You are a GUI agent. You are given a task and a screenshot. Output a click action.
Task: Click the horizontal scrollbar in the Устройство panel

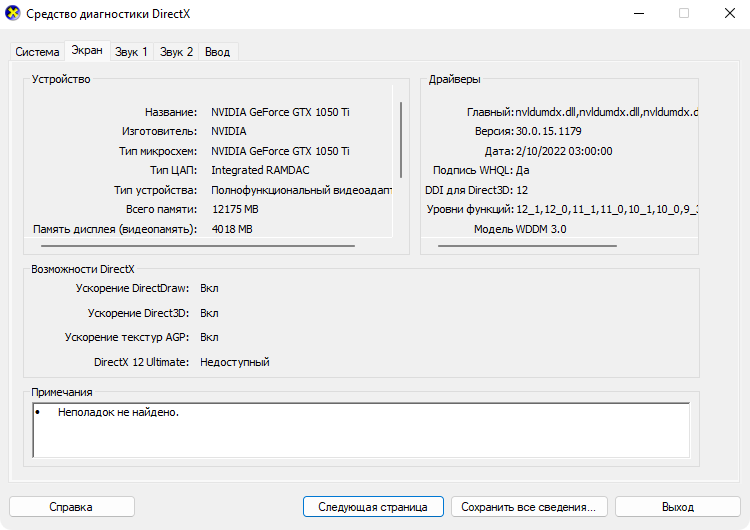coord(198,246)
